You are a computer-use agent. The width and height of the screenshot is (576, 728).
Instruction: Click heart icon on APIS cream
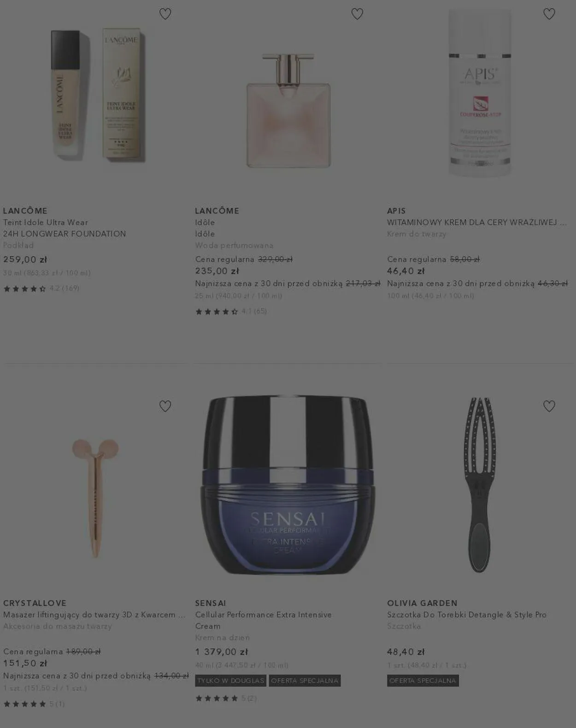[x=549, y=14]
